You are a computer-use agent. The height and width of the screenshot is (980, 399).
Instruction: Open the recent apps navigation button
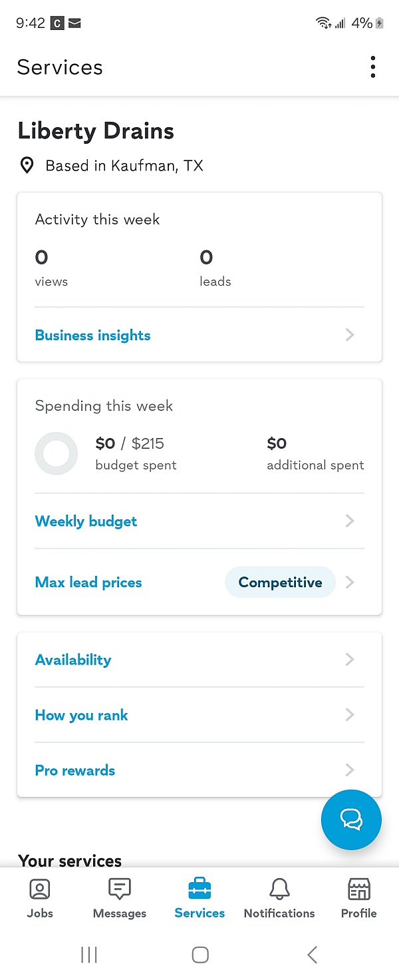click(x=88, y=955)
